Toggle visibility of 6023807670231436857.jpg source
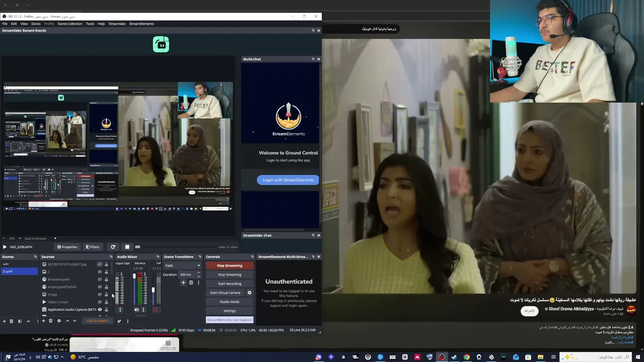The height and width of the screenshot is (362, 644). [x=100, y=264]
